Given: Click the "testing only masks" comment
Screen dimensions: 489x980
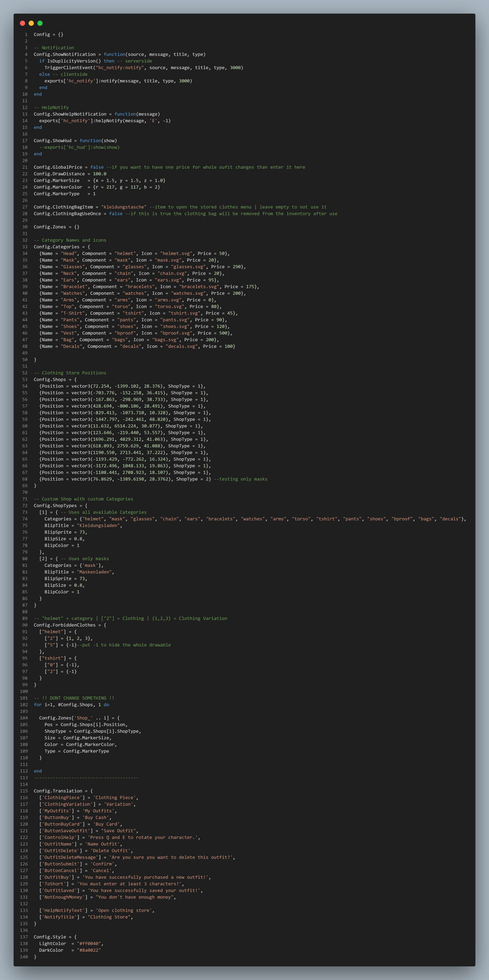Looking at the screenshot, I should pyautogui.click(x=241, y=479).
